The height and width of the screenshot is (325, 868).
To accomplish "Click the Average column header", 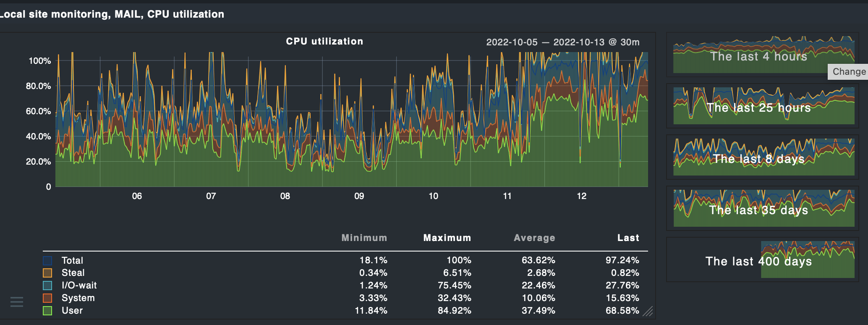I will pos(534,238).
